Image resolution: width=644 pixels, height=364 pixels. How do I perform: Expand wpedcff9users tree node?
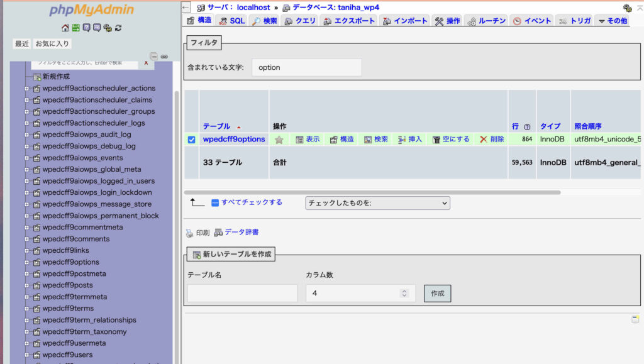tap(26, 355)
